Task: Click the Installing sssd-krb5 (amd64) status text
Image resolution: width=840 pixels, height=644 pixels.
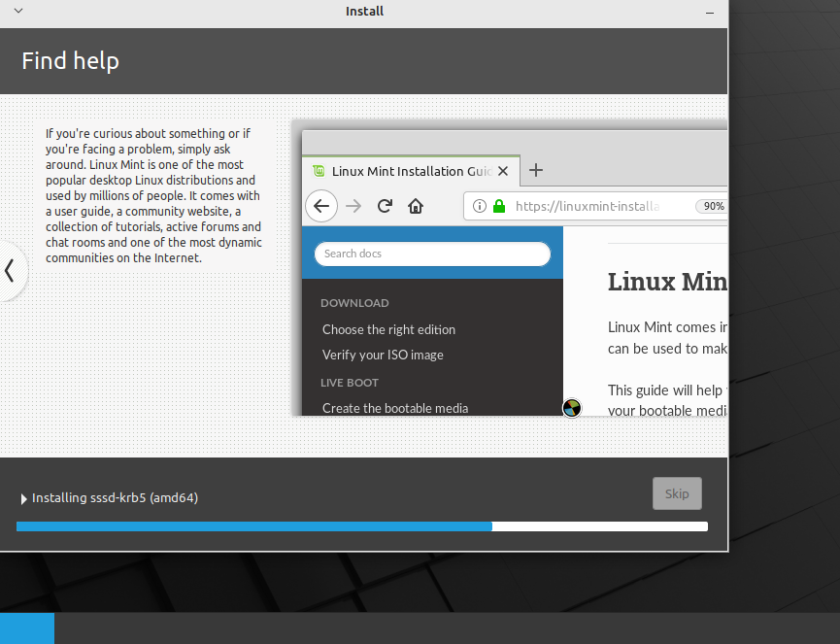Action: tap(116, 497)
